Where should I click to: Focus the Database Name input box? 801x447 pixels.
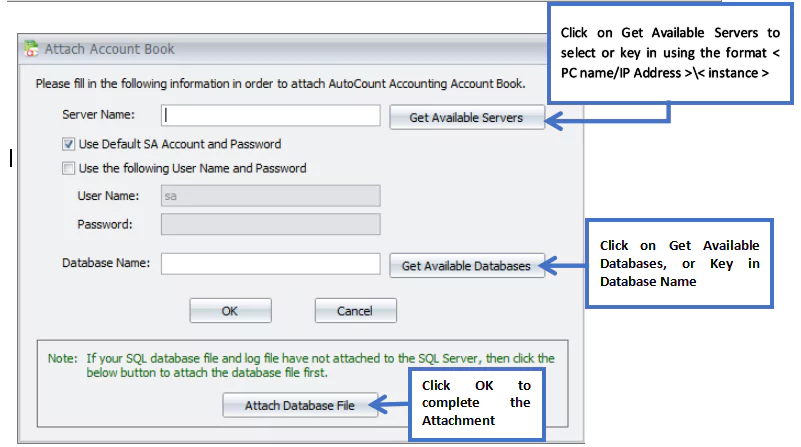tap(271, 264)
